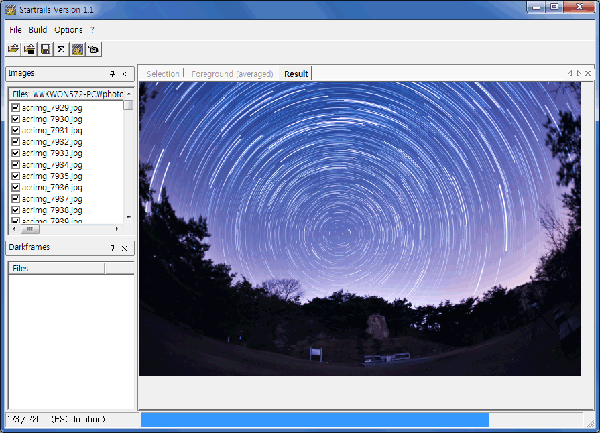600x433 pixels.
Task: Click the Darkframes panel title
Action: pyautogui.click(x=29, y=247)
